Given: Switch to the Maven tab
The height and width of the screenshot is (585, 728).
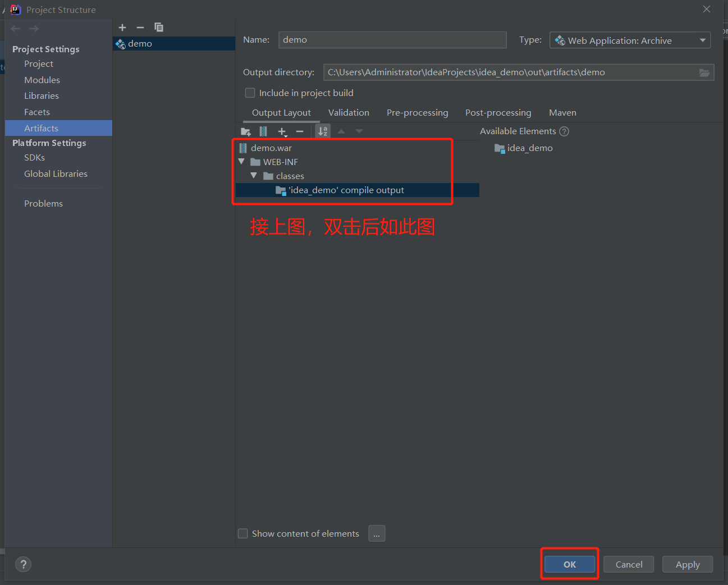Looking at the screenshot, I should [562, 113].
